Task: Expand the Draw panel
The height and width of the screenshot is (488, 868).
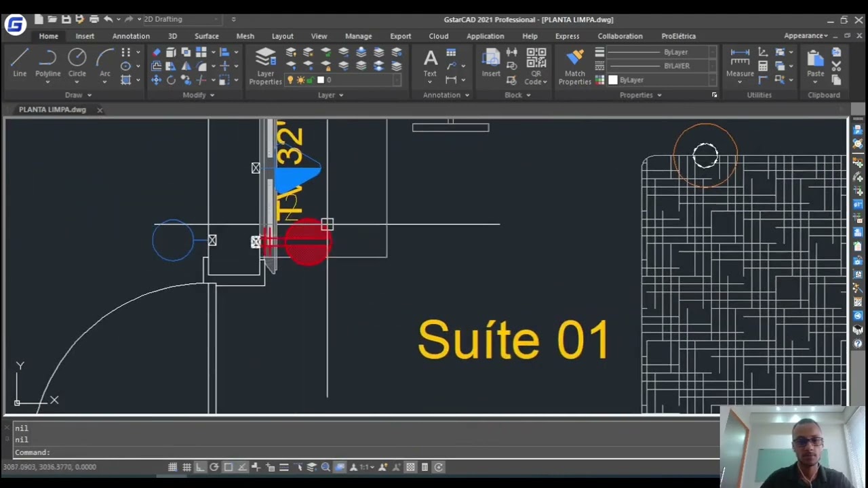Action: (x=78, y=95)
